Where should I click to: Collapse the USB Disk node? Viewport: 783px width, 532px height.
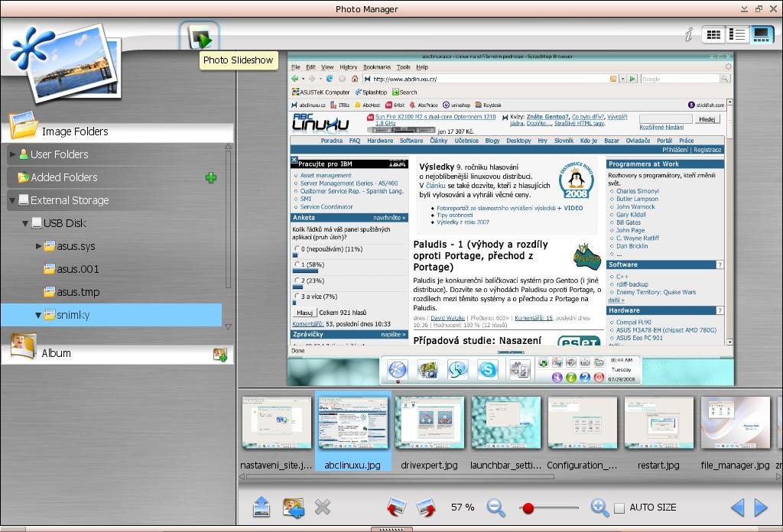click(x=25, y=224)
